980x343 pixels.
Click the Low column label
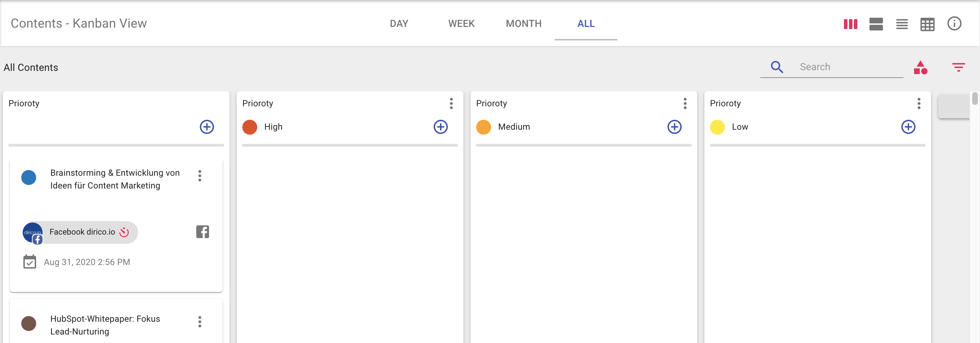(x=740, y=126)
